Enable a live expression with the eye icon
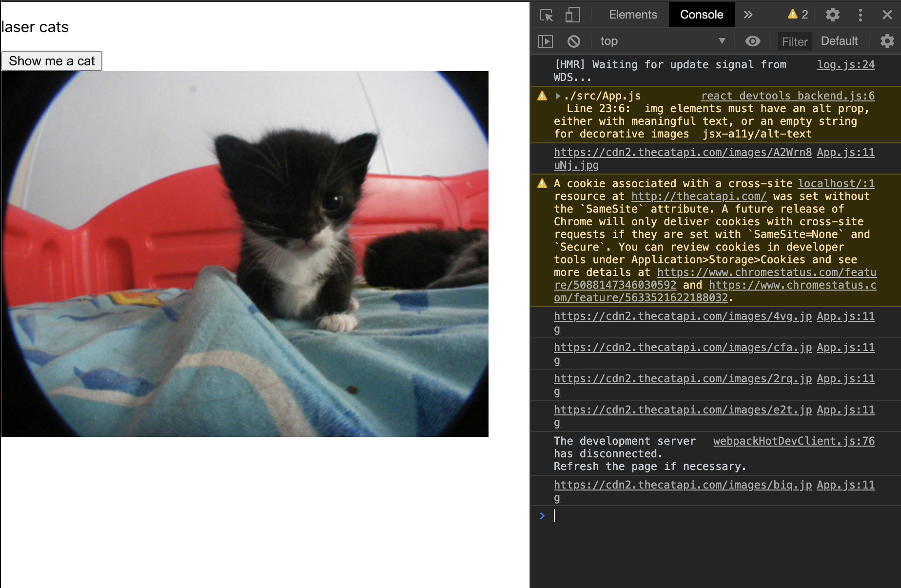Screen dimensions: 901x588 coord(753,41)
